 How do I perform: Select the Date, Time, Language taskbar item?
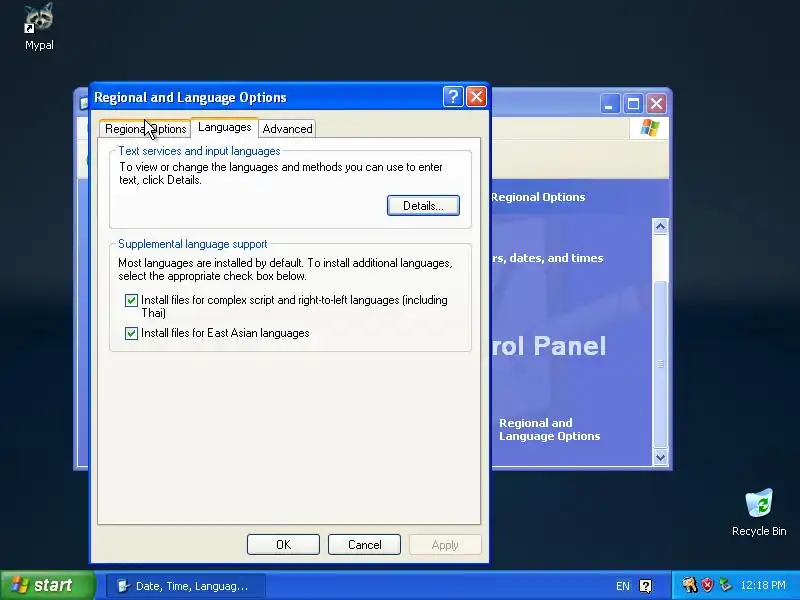(x=186, y=586)
